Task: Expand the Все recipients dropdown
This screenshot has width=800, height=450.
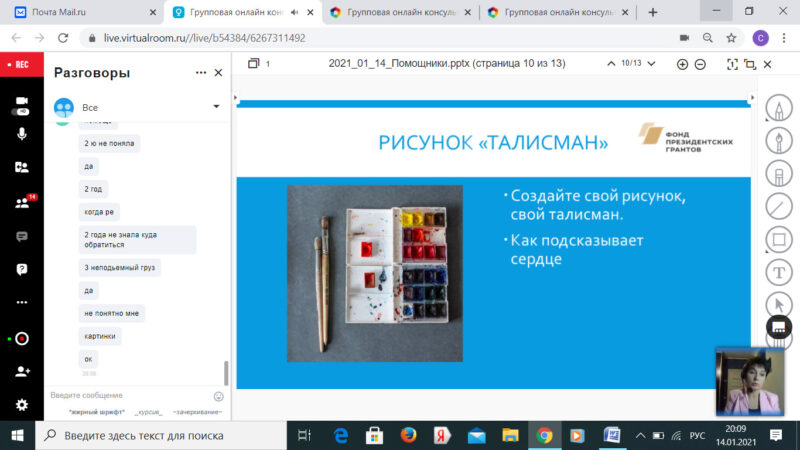Action: coord(216,107)
